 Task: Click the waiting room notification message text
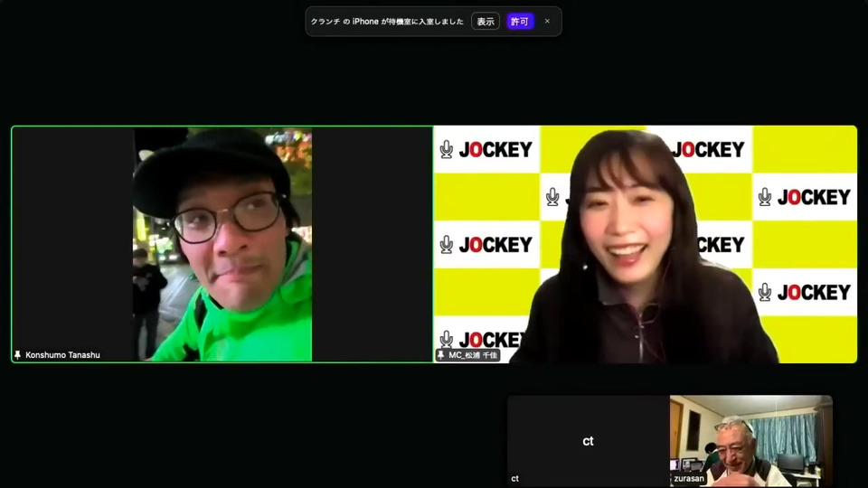coord(386,22)
